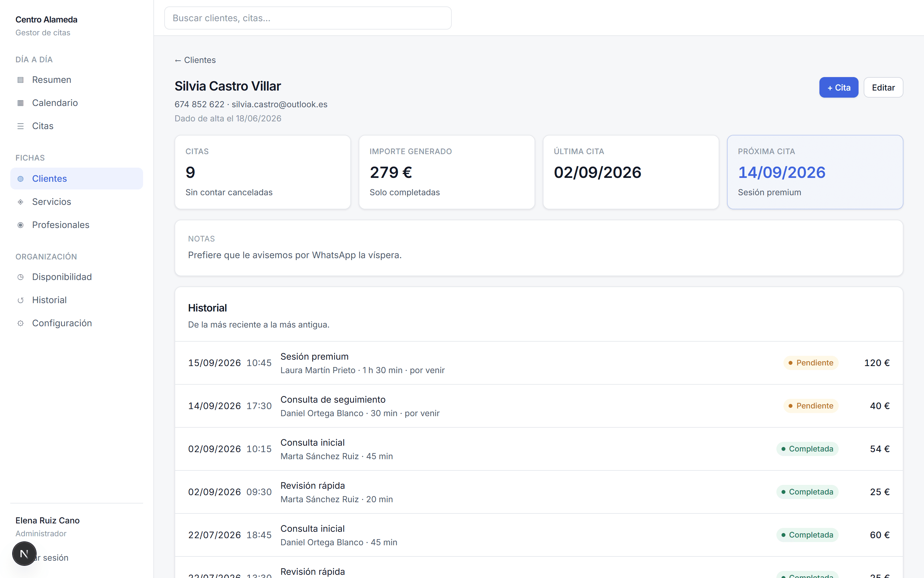Screen dimensions: 924x578
Task: Click Completada badge on 54 € row
Action: [x=807, y=449]
